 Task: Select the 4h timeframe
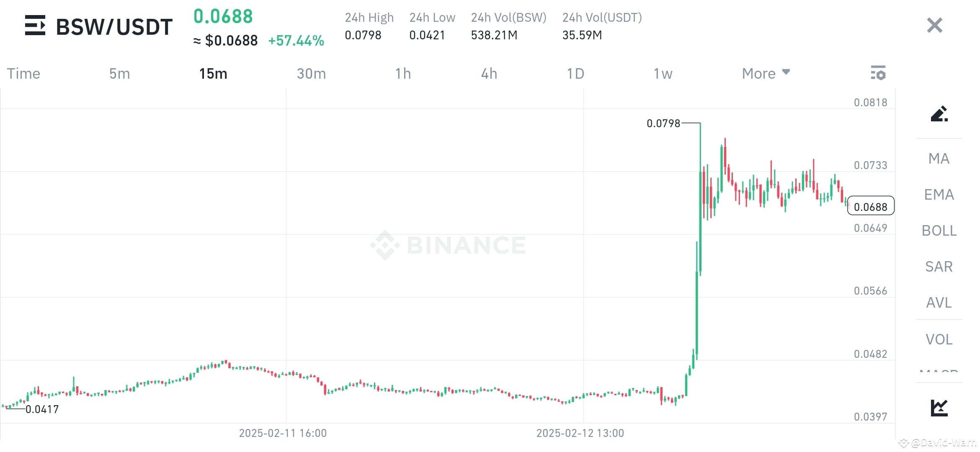click(488, 73)
